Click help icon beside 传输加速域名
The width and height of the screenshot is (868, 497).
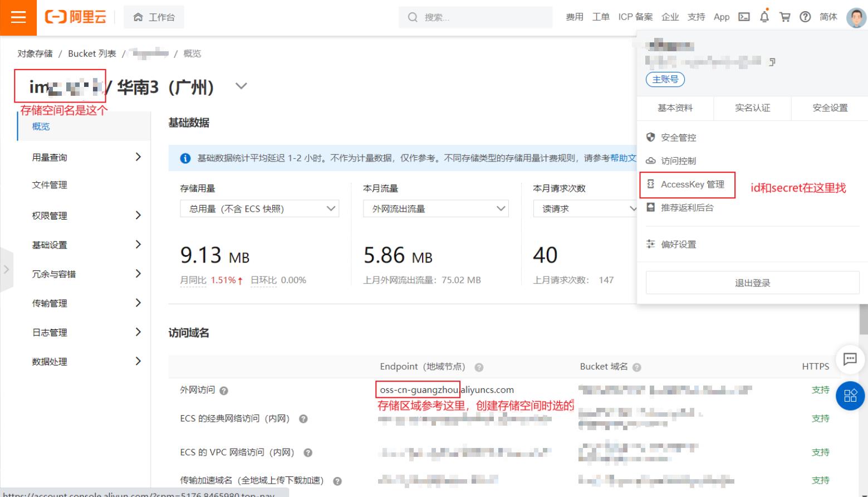pyautogui.click(x=337, y=481)
